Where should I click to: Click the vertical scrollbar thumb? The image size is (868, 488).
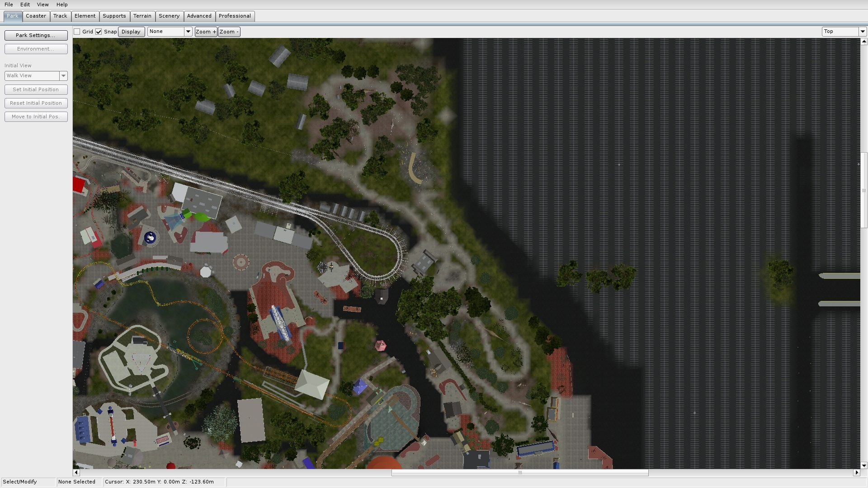point(864,191)
